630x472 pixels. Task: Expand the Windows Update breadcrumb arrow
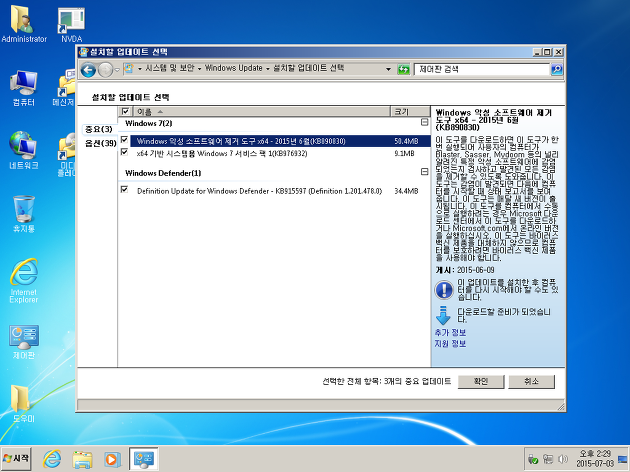268,69
